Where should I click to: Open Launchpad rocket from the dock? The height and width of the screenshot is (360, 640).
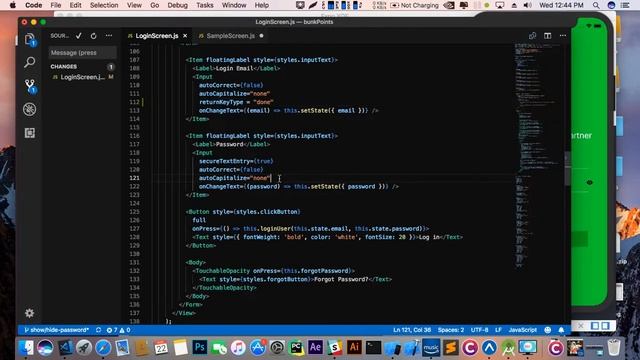pyautogui.click(x=84, y=348)
